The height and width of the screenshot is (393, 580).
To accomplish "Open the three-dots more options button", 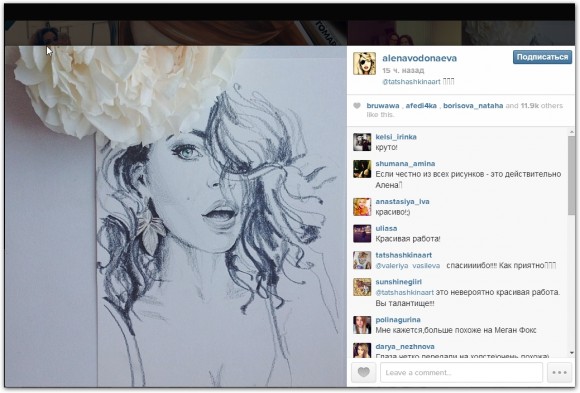I will point(559,372).
